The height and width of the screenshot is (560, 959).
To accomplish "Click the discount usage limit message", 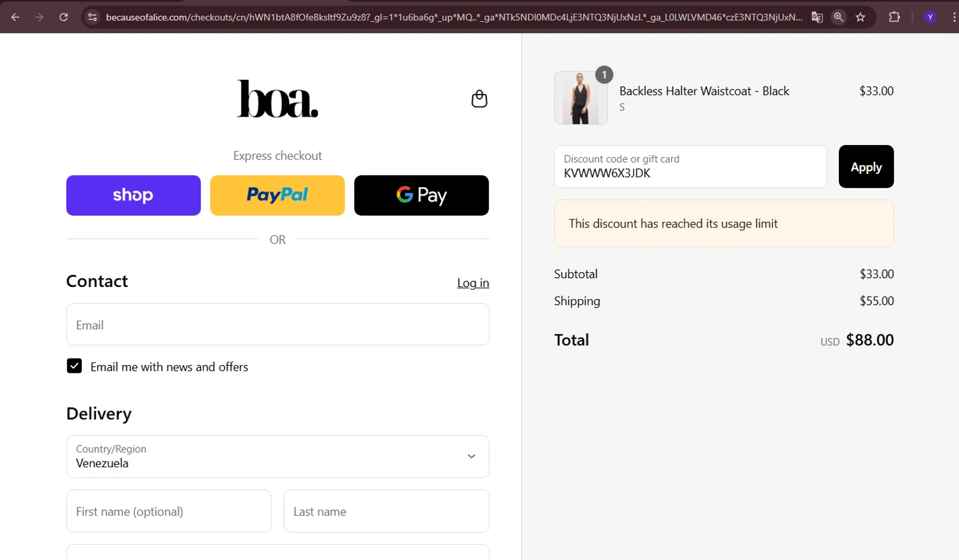I will pos(724,224).
